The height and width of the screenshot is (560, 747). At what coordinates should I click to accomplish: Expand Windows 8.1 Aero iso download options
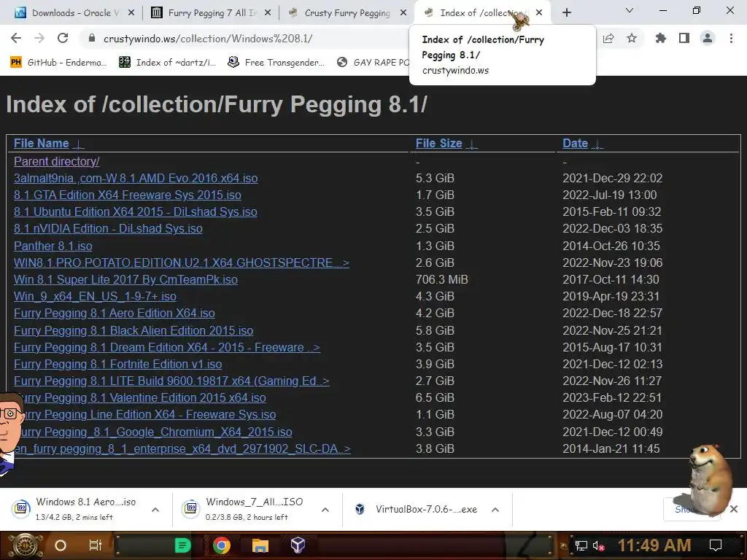click(155, 510)
